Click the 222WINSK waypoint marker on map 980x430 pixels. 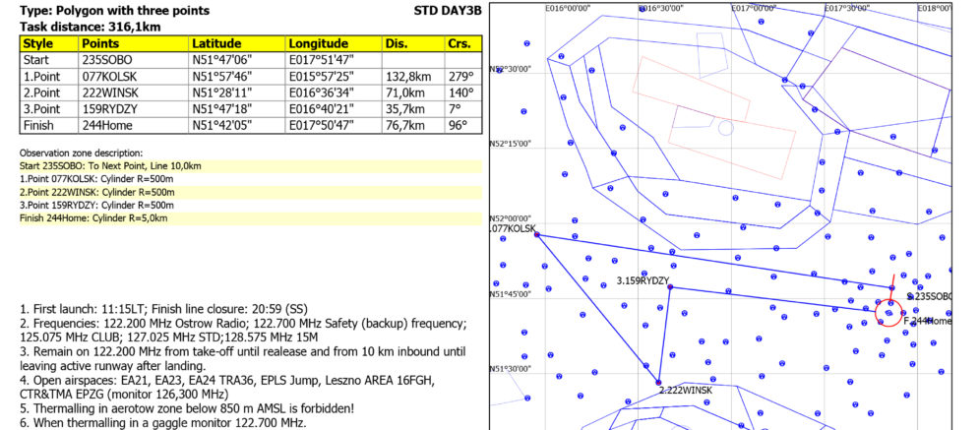(x=659, y=383)
